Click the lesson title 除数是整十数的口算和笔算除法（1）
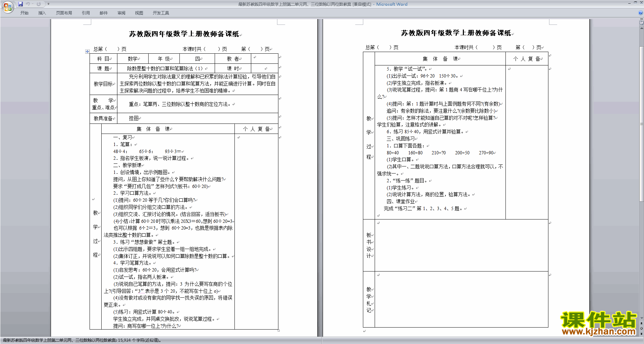This screenshot has height=344, width=644. pos(165,68)
